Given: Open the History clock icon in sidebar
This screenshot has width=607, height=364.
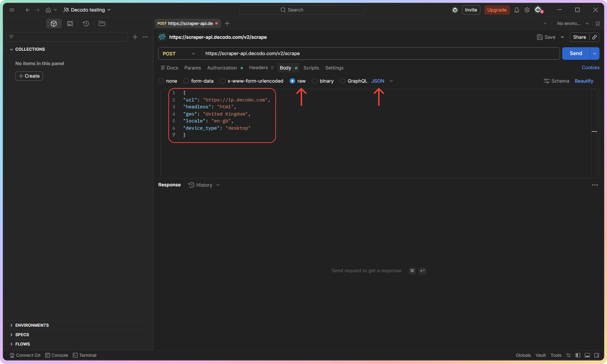Looking at the screenshot, I should click(x=86, y=24).
